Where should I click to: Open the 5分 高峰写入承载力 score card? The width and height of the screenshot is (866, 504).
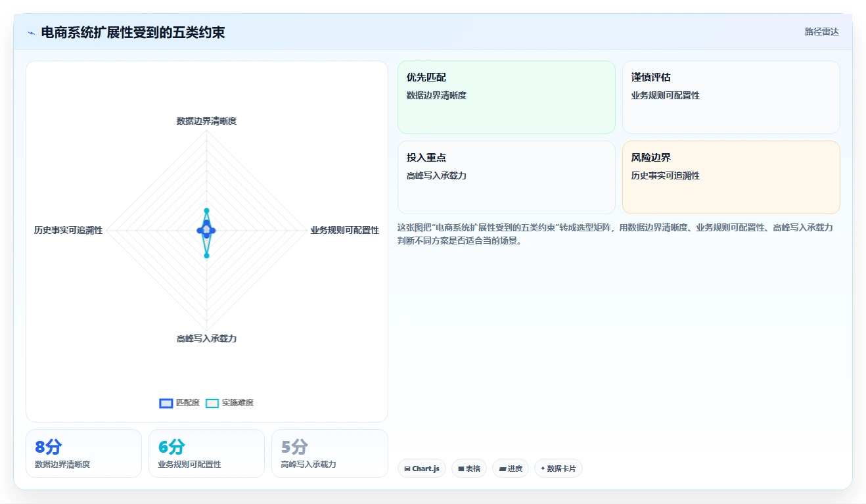[x=330, y=453]
